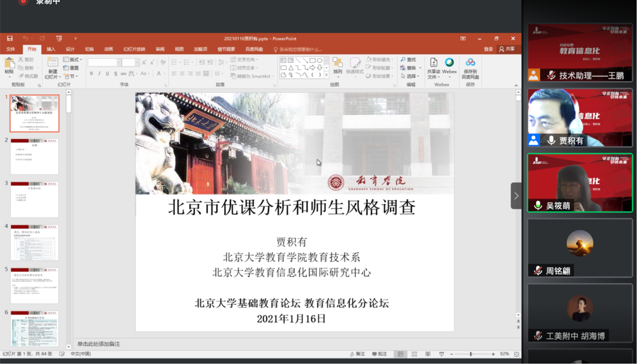
Task: Switch to slide sorter view icon
Action: [x=414, y=354]
